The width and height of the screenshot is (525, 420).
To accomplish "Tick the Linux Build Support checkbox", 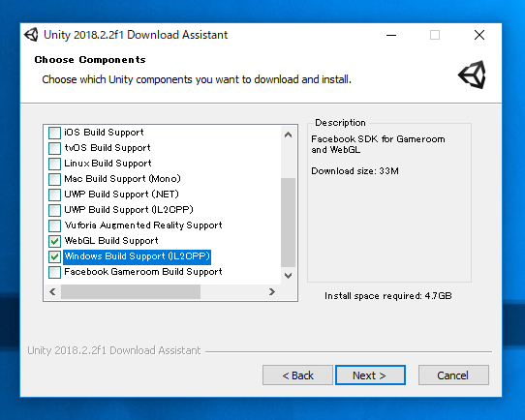I will coord(54,164).
